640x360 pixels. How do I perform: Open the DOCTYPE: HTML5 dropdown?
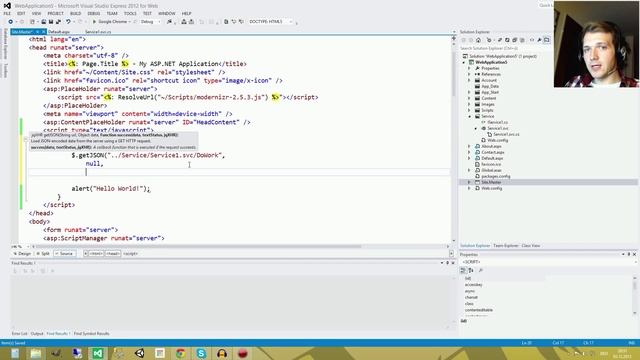coord(291,22)
